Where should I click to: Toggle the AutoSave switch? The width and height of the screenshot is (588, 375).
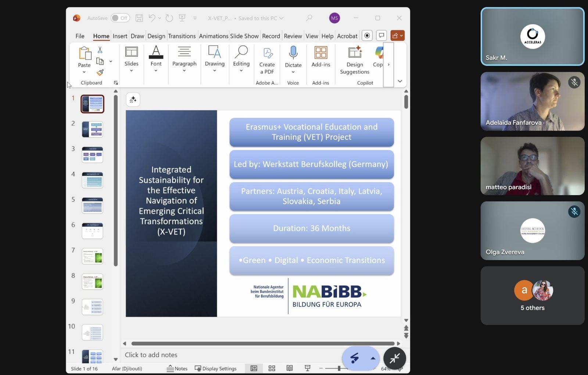120,18
